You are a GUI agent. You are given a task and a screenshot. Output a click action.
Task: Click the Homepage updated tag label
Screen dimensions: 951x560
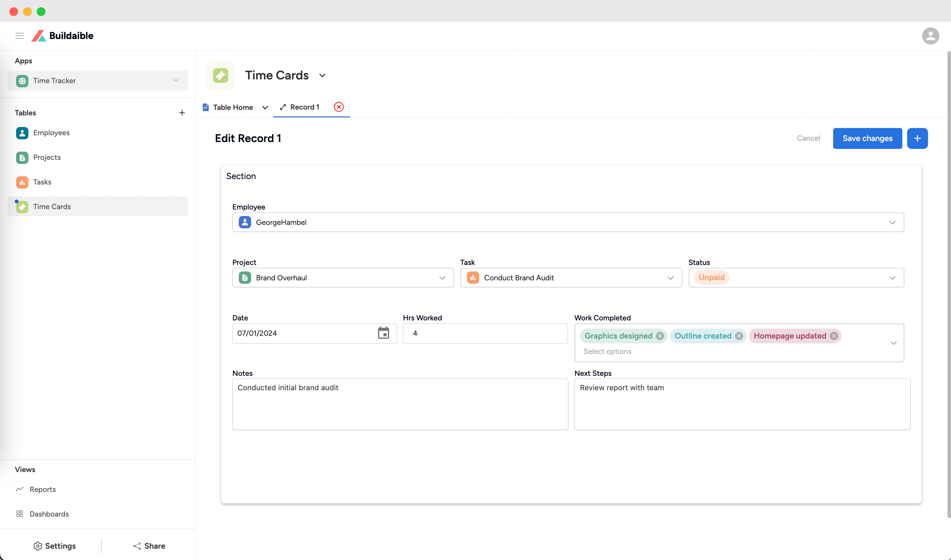[x=790, y=336]
